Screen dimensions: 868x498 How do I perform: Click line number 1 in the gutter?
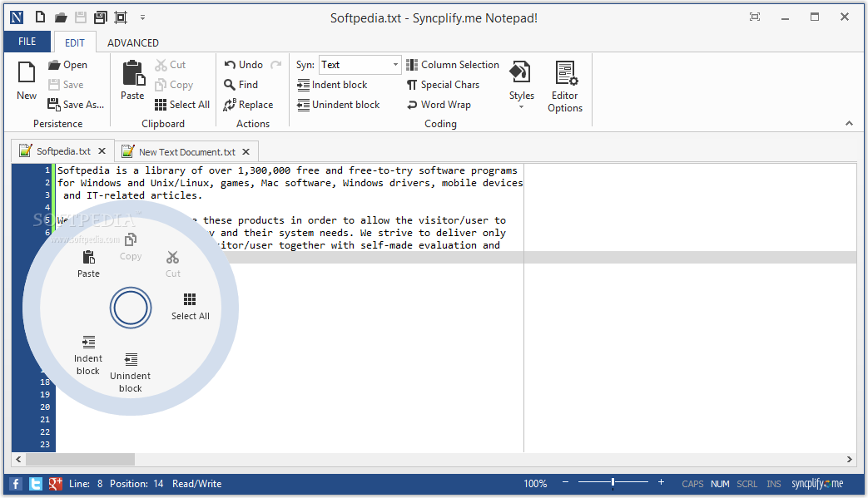(47, 170)
